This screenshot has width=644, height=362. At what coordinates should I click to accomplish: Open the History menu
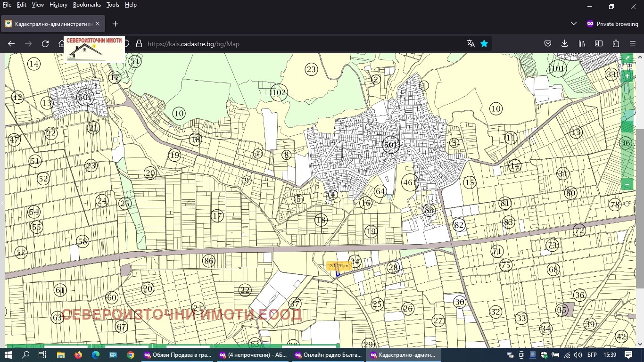pos(58,5)
